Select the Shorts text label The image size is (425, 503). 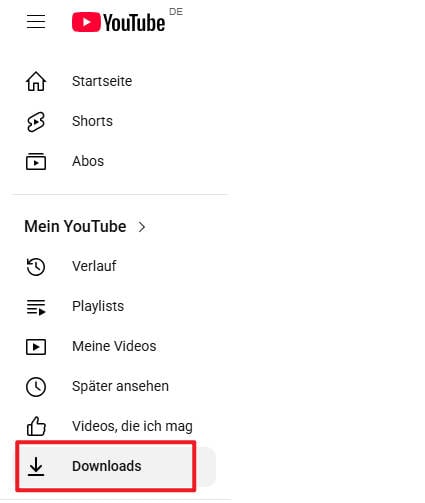click(x=92, y=121)
